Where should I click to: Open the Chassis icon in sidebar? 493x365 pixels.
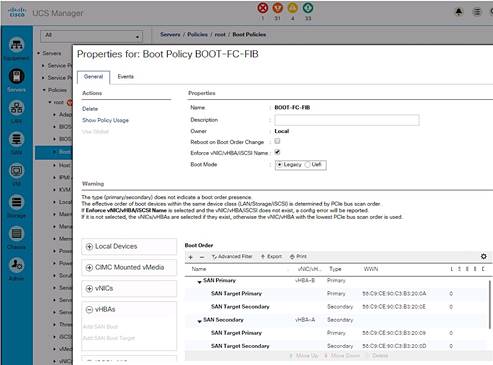[17, 233]
